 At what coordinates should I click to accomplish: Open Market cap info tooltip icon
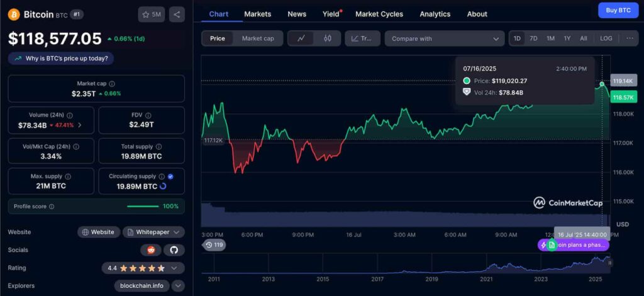point(112,84)
